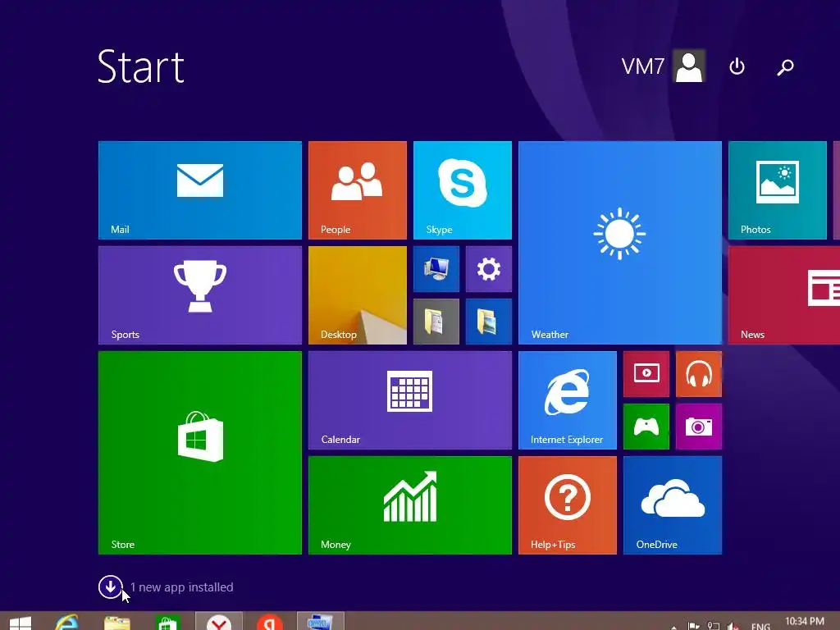Launch the Skype tile
This screenshot has height=630, width=840.
pyautogui.click(x=463, y=190)
